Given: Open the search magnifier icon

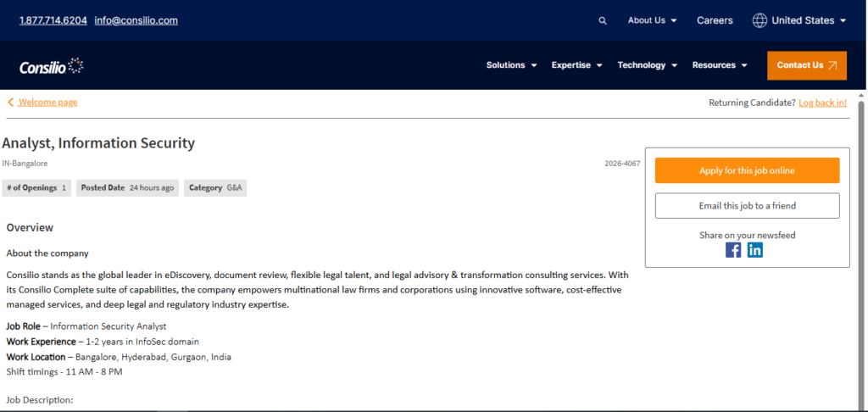Looking at the screenshot, I should [x=603, y=21].
